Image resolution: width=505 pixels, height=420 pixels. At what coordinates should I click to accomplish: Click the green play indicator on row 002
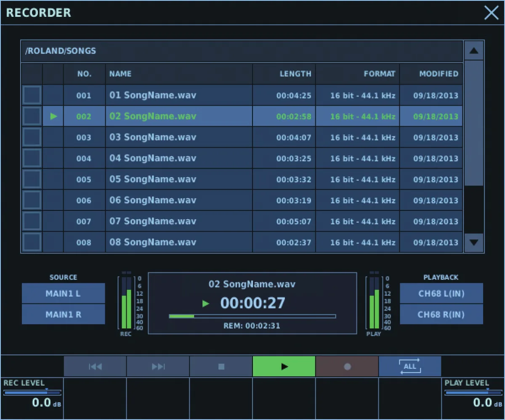[53, 117]
